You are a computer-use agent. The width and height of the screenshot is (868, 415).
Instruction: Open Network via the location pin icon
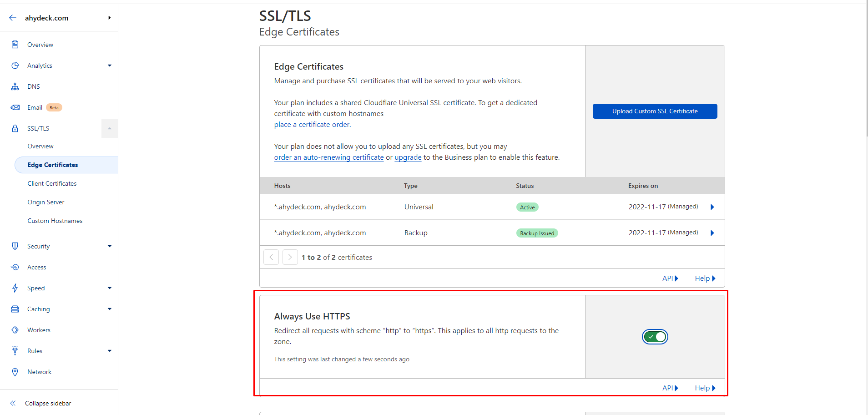pos(15,372)
